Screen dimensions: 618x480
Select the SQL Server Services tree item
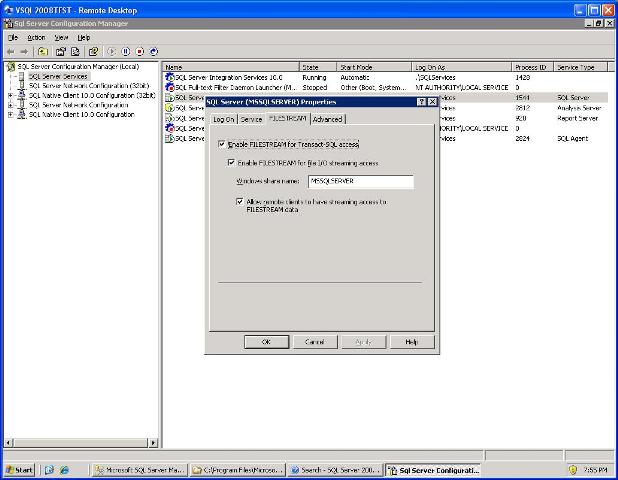click(x=58, y=76)
